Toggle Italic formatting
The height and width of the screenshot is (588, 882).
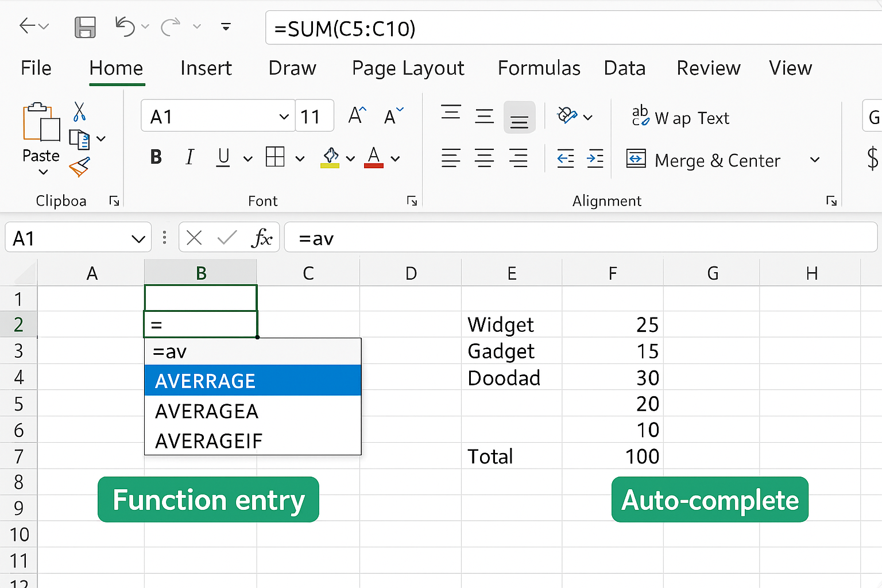click(x=189, y=157)
